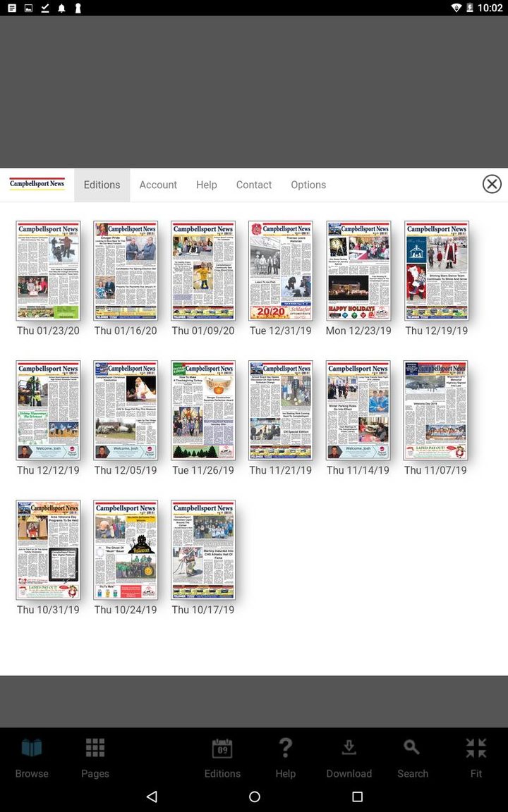Tap the Android recent apps square button

357,796
